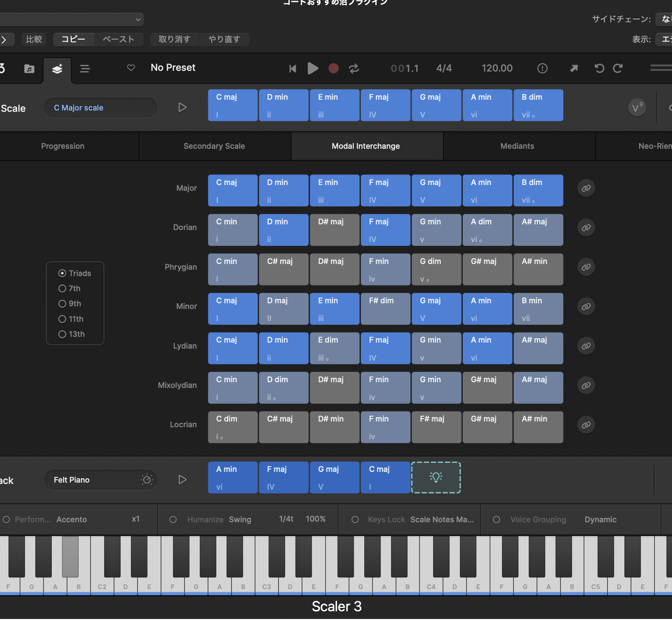Click link icon on Phrygian row
Image resolution: width=672 pixels, height=620 pixels.
coord(586,267)
